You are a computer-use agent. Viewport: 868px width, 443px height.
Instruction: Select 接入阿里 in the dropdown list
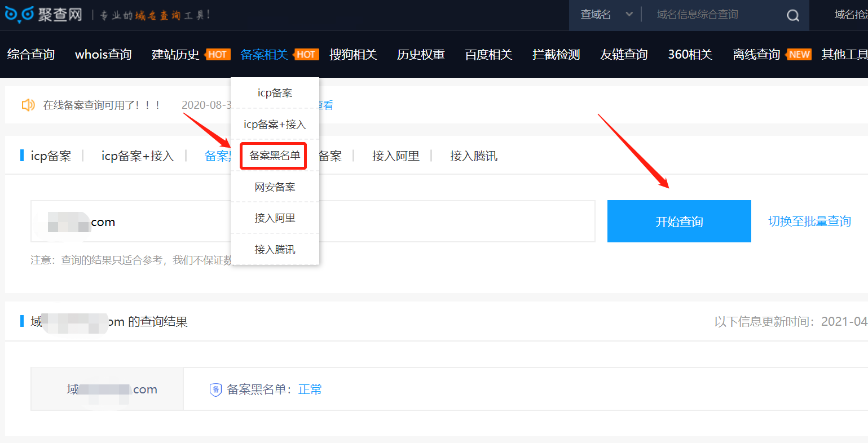(x=275, y=218)
